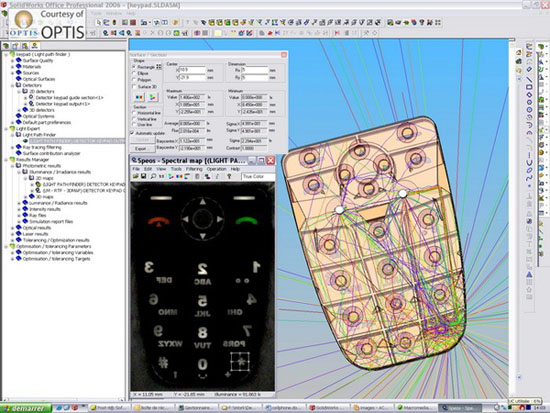The height and width of the screenshot is (413, 550).
Task: Open the True Color dropdown in Speos toolbar
Action: tap(258, 176)
